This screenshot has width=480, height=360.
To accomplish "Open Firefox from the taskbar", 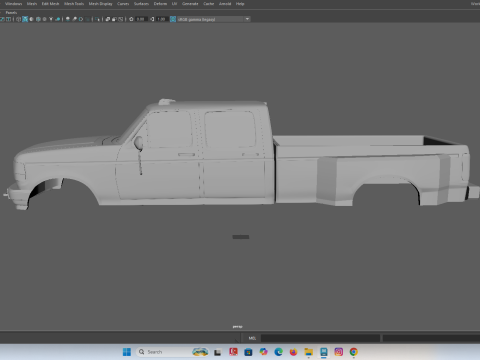I will pos(293,352).
